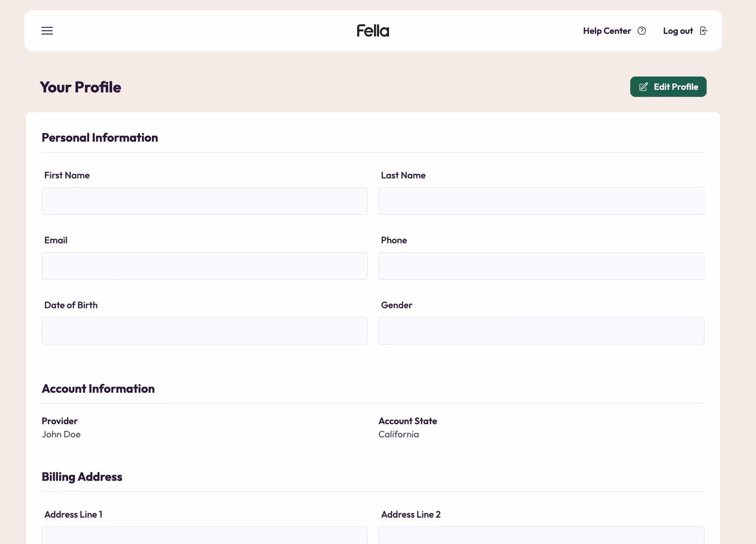Click the Personal Information heading
Viewport: 756px width, 544px height.
100,137
